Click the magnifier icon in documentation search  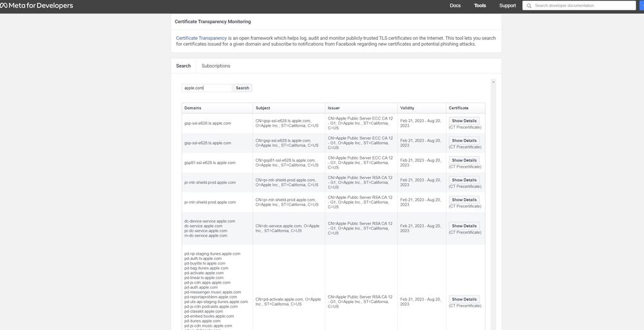[x=529, y=6]
